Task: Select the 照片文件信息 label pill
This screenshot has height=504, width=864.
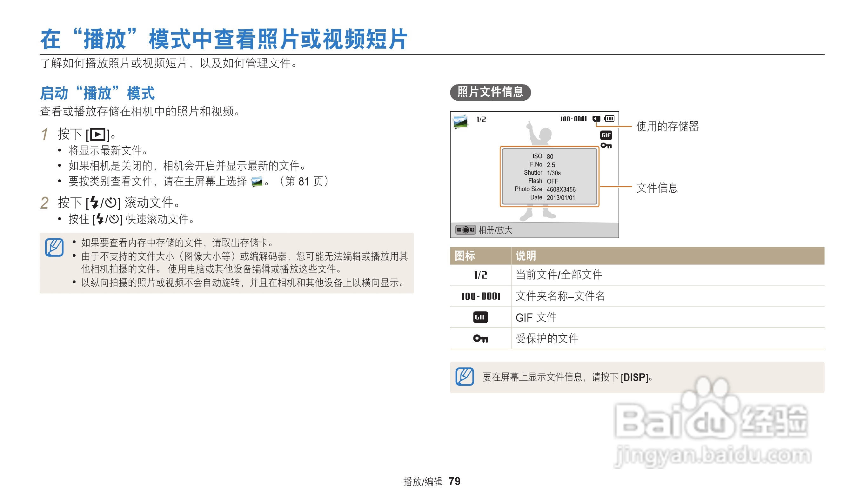Action: click(490, 92)
